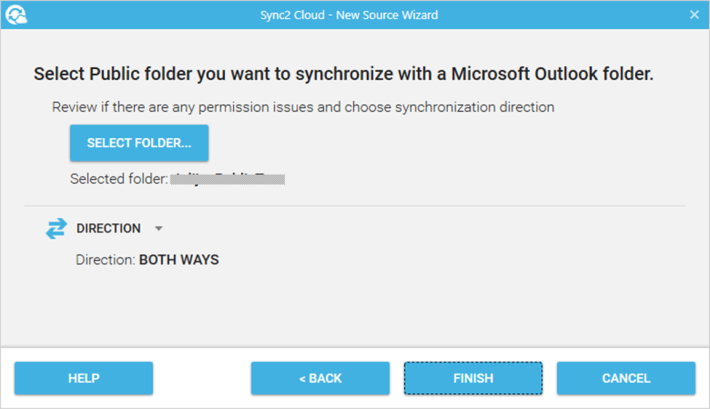Expand the Direction dropdown arrow
This screenshot has width=710, height=409.
point(158,229)
